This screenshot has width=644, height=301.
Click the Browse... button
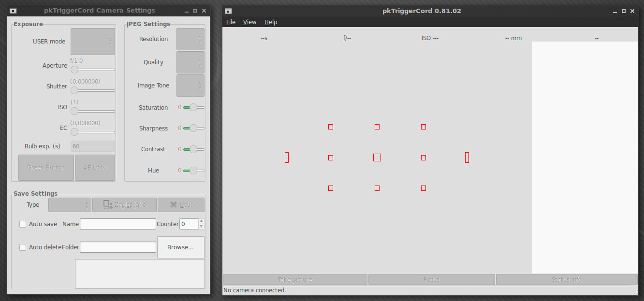coord(181,247)
